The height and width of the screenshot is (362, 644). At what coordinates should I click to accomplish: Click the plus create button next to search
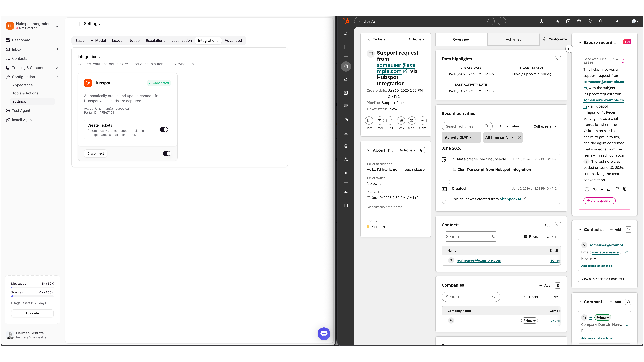coord(502,21)
